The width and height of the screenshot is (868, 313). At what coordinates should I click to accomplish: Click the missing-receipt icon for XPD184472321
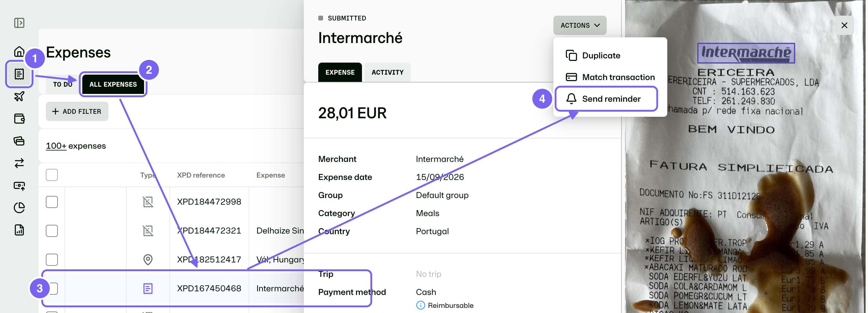[x=148, y=231]
